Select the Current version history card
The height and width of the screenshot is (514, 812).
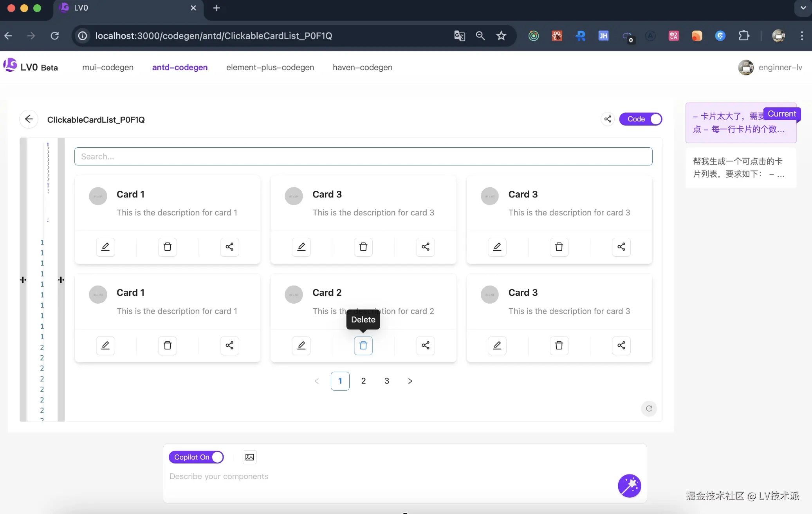[740, 123]
